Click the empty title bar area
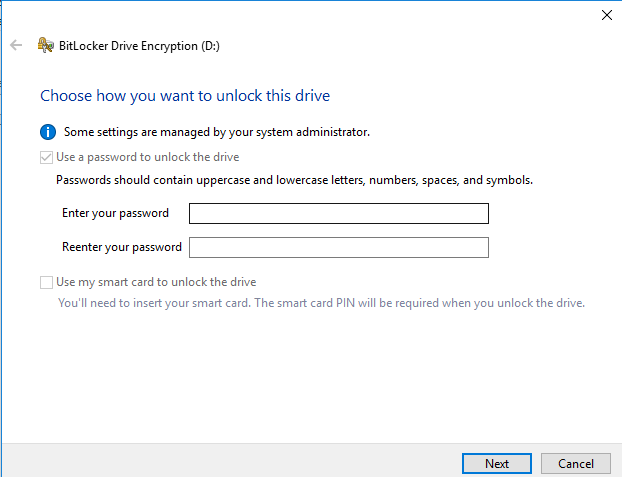Screen dimensions: 622x477 300,14
